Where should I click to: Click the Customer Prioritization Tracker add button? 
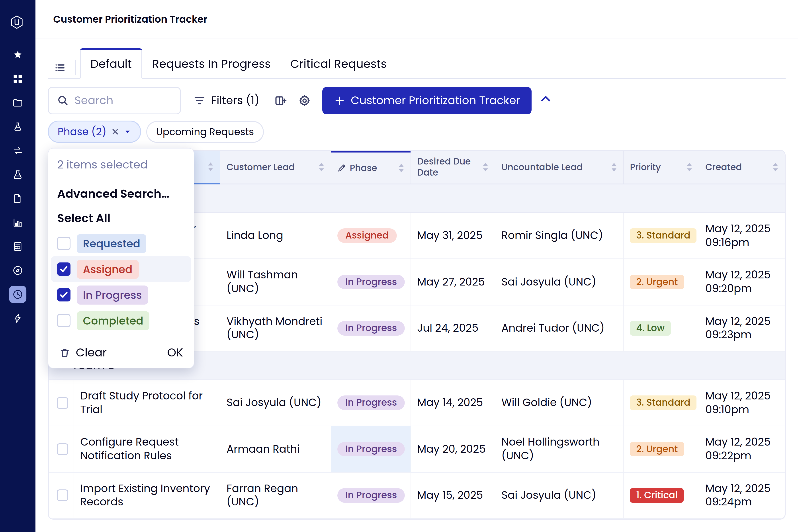[427, 100]
